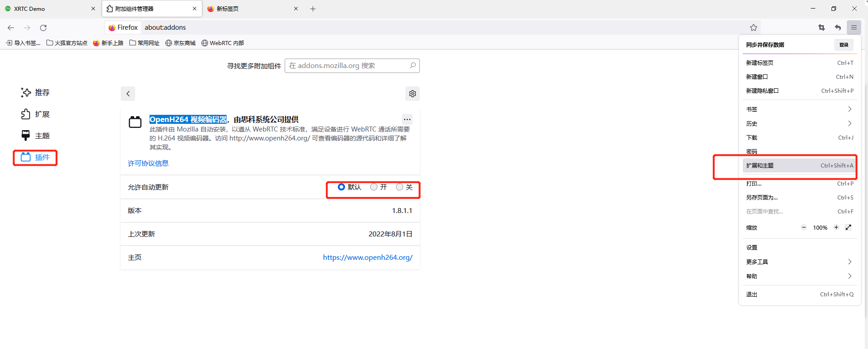Open the addon tools gear menu
868x349 pixels.
(x=413, y=94)
